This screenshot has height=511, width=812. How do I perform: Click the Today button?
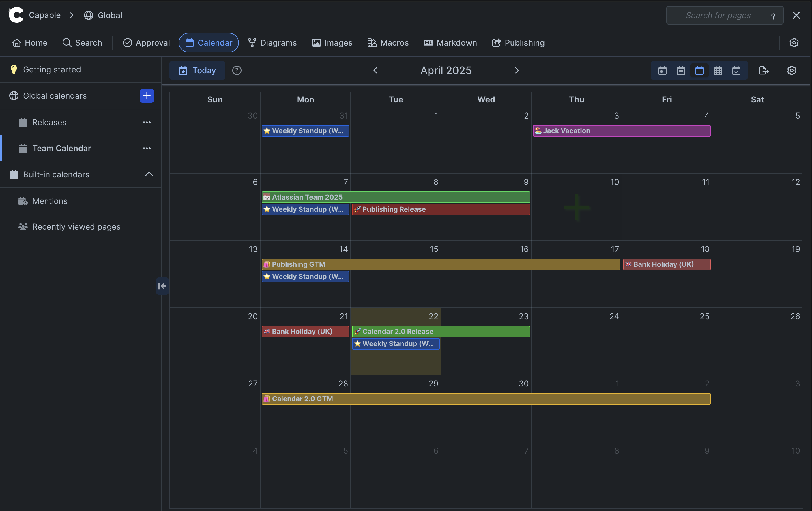[197, 70]
